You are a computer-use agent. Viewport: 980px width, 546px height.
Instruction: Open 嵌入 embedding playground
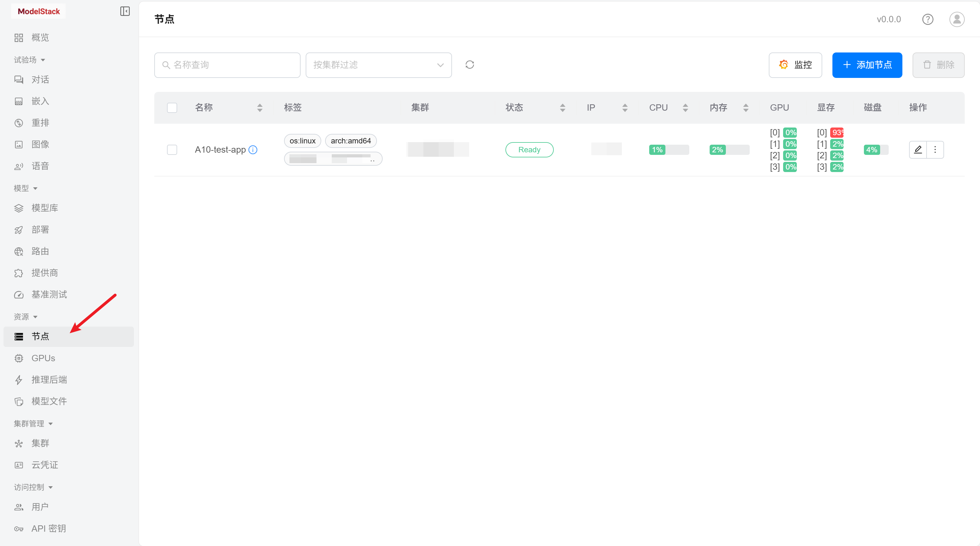68,101
